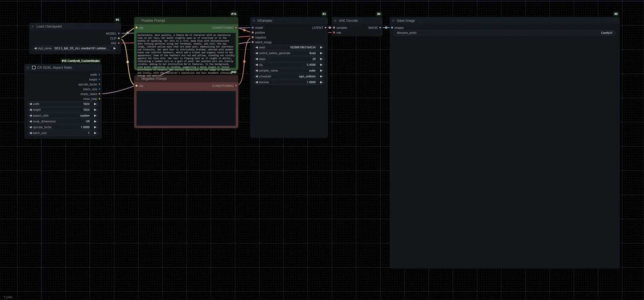Click the vae input socket on VAE Decode
The image size is (644, 300).
[334, 33]
